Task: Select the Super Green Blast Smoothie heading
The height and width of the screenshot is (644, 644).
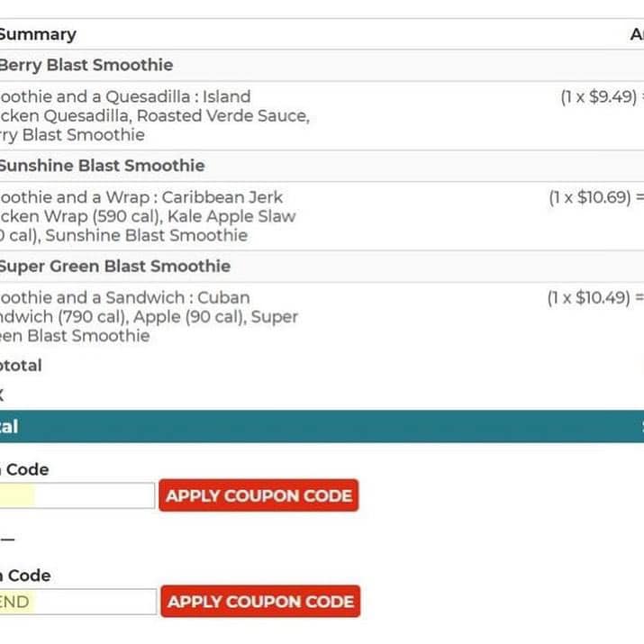Action: (114, 267)
